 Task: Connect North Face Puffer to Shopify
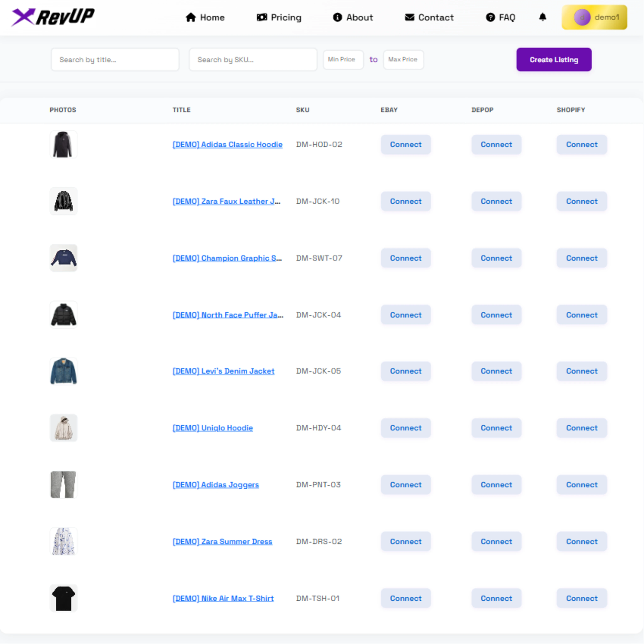[582, 315]
